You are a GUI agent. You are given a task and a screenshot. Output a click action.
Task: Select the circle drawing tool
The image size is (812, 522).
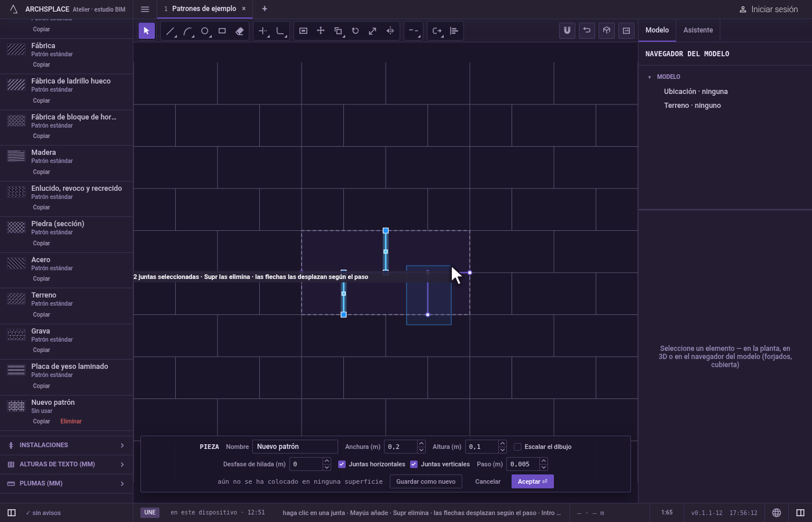(205, 31)
